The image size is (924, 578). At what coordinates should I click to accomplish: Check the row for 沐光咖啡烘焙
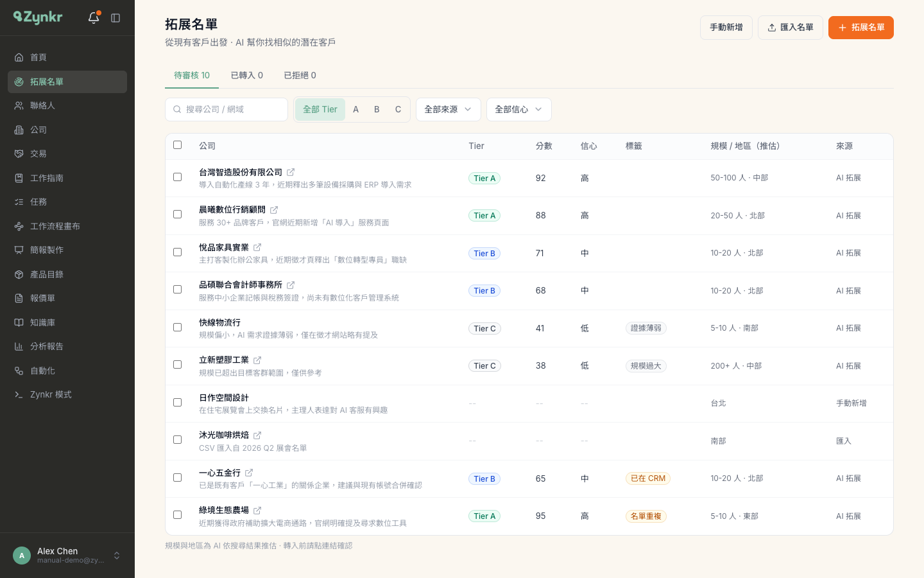pos(178,440)
